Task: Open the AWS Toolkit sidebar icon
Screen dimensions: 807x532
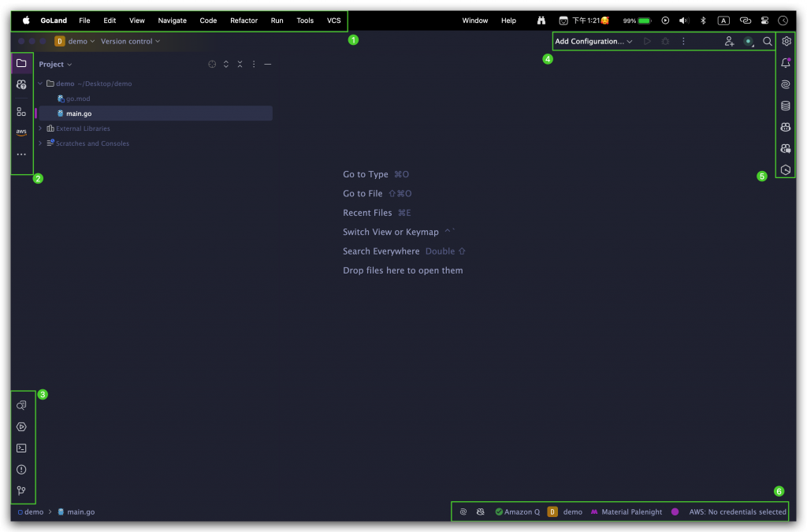Action: (x=21, y=132)
